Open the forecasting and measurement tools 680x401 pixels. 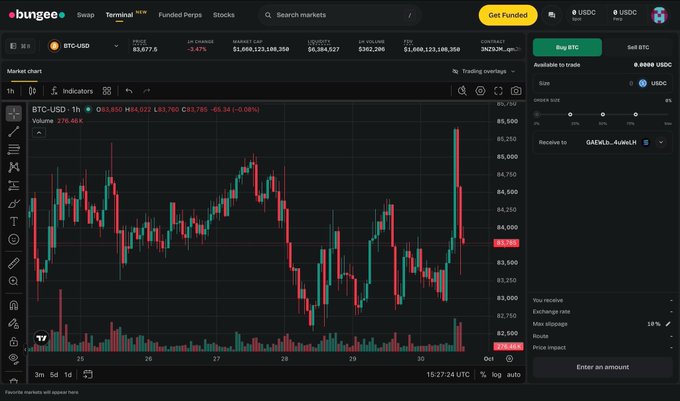pyautogui.click(x=14, y=186)
